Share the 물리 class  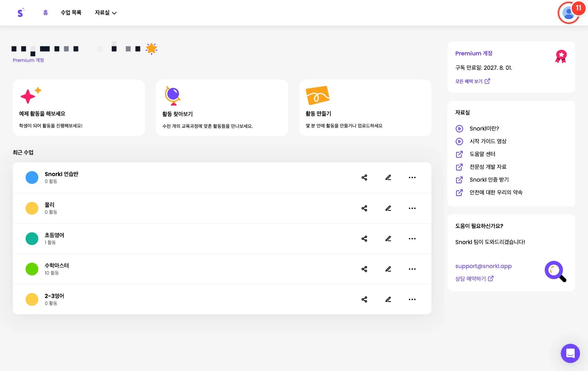364,208
